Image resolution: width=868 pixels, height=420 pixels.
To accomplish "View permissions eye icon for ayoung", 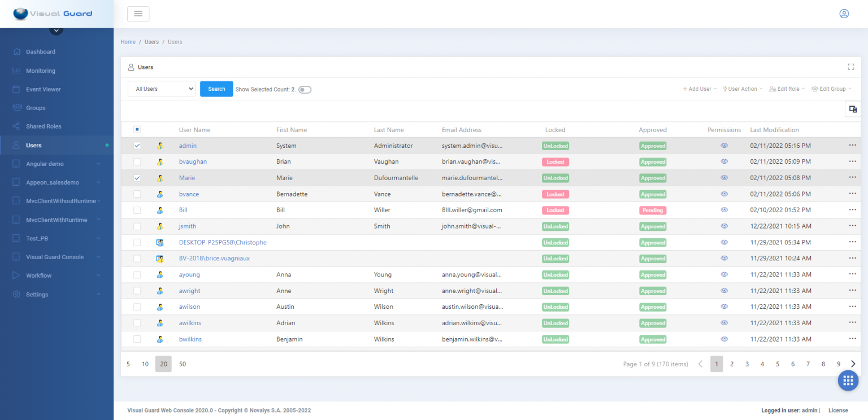I will click(x=724, y=274).
